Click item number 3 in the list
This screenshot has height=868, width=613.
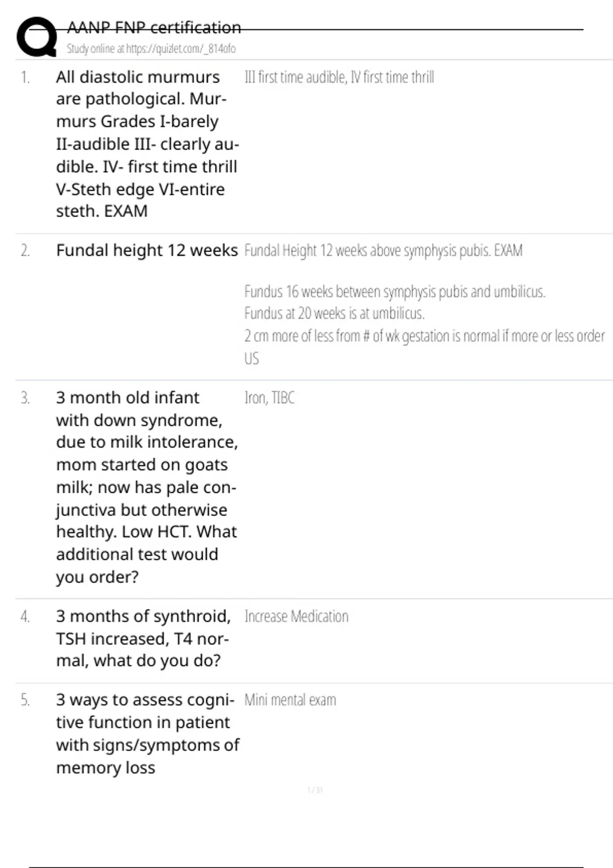pos(25,398)
